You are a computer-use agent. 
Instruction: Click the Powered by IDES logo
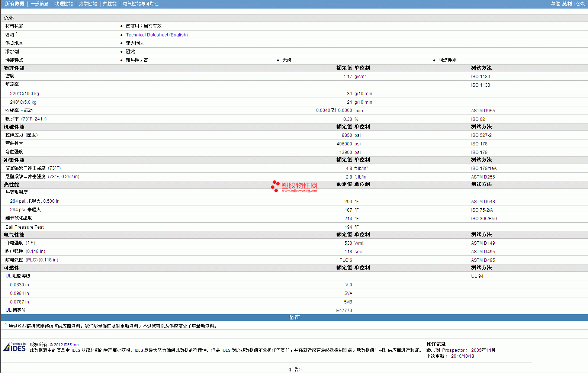point(15,347)
